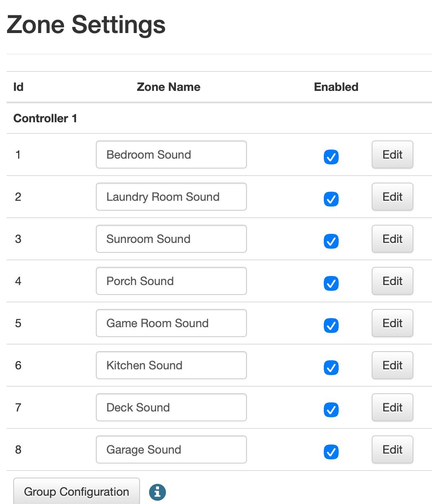Viewport: 432px width, 504px height.
Task: Toggle the Sunroom Sound enabled checkbox
Action: click(331, 241)
